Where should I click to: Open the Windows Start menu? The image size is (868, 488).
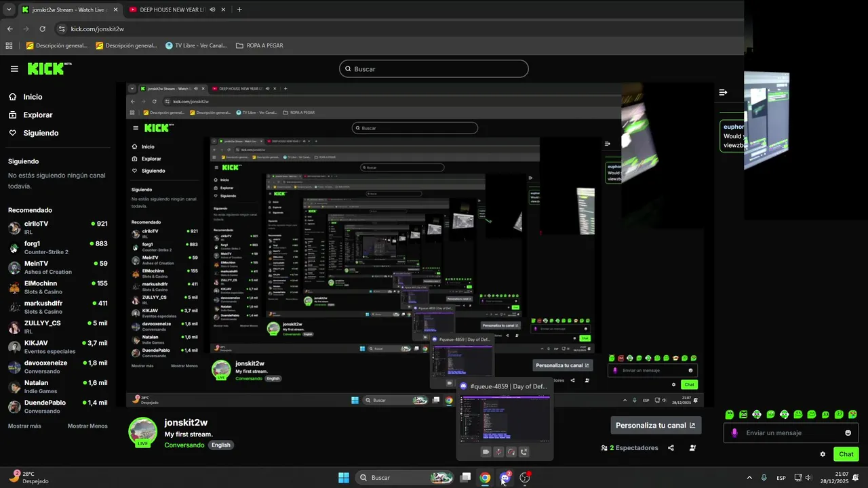[344, 478]
